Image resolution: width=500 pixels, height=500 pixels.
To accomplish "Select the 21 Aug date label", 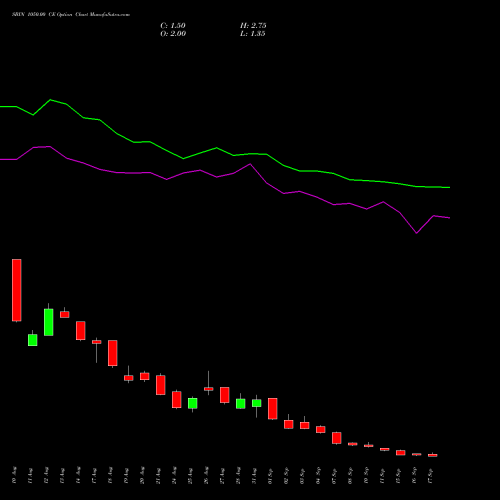I will pos(158,475).
